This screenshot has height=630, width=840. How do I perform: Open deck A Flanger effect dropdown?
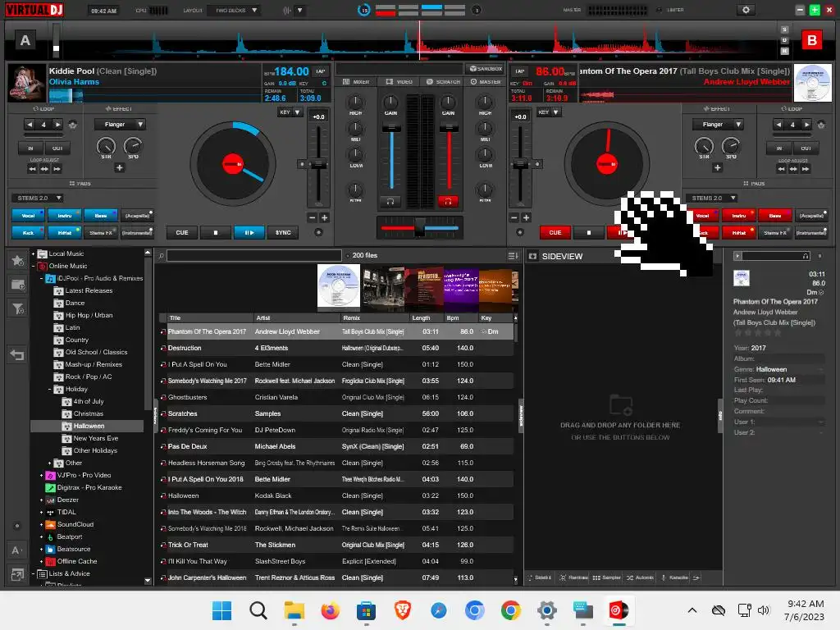(120, 125)
